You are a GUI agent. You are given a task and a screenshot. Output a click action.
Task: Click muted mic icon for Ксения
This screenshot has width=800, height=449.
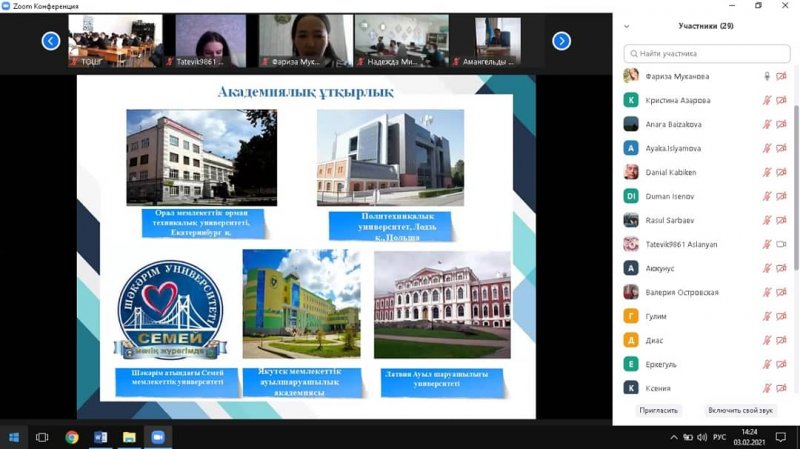tap(766, 388)
